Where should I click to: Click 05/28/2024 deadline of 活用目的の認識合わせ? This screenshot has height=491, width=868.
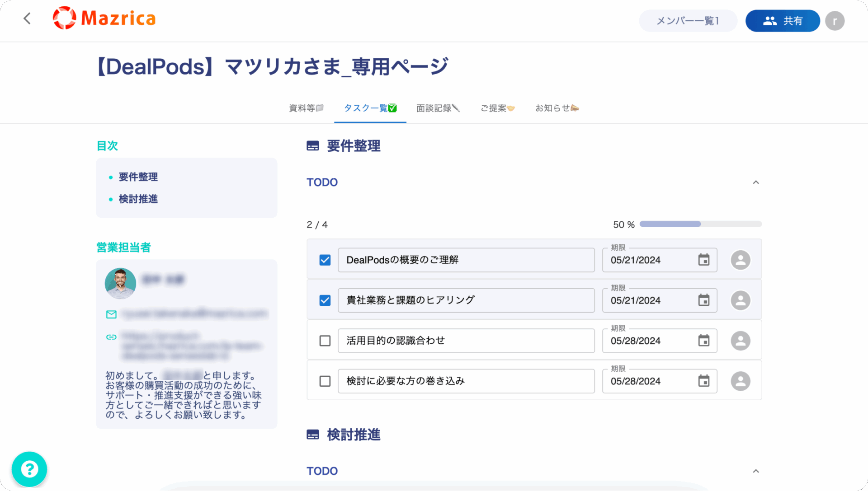click(x=636, y=341)
